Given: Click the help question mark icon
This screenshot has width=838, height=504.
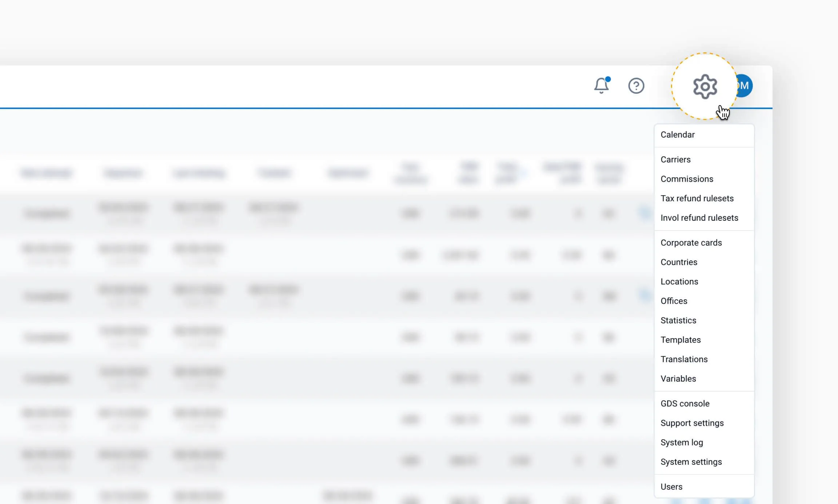Looking at the screenshot, I should tap(636, 86).
